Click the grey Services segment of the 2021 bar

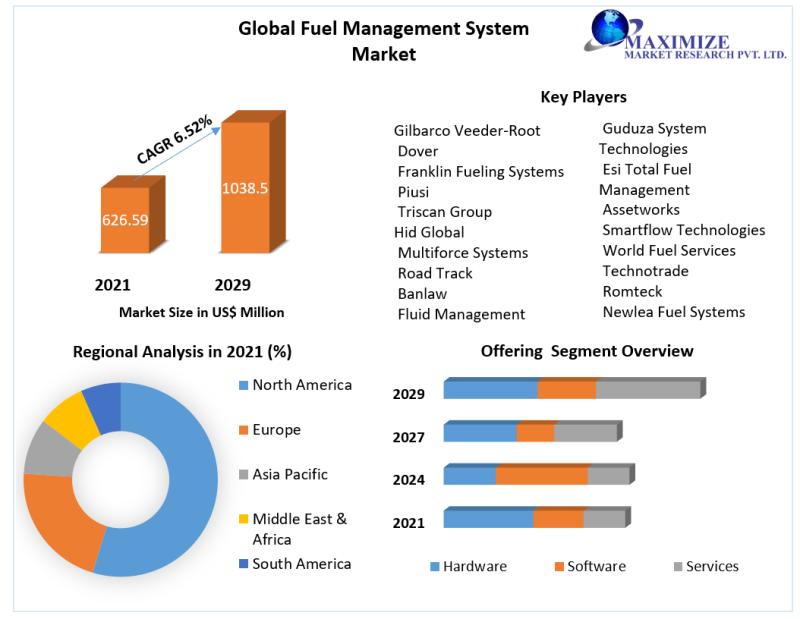(x=607, y=518)
